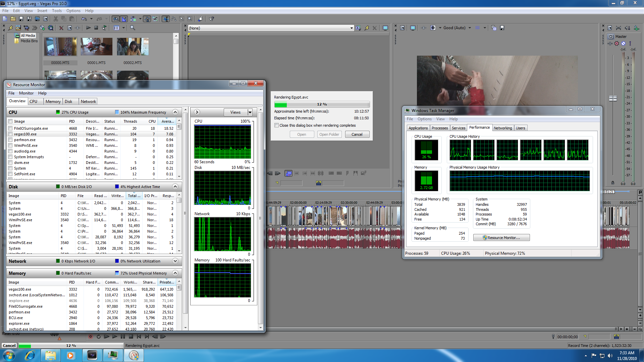Check the dwm.exe process checkbox
The height and width of the screenshot is (362, 644).
pyautogui.click(x=10, y=163)
